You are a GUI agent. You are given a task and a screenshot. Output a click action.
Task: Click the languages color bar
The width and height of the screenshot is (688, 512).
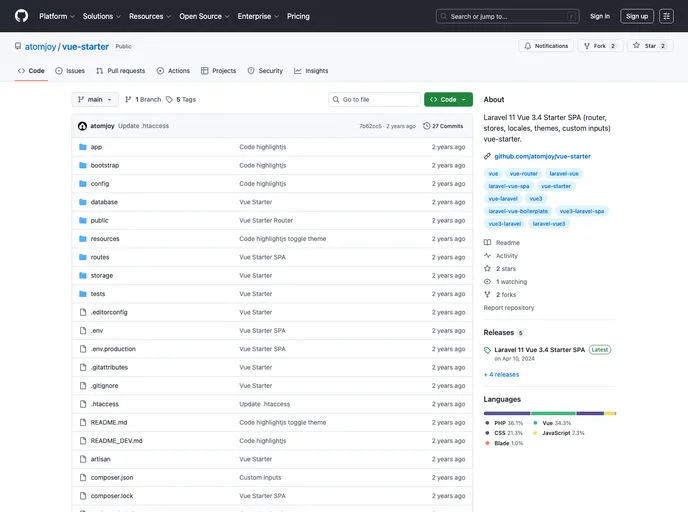tap(549, 413)
